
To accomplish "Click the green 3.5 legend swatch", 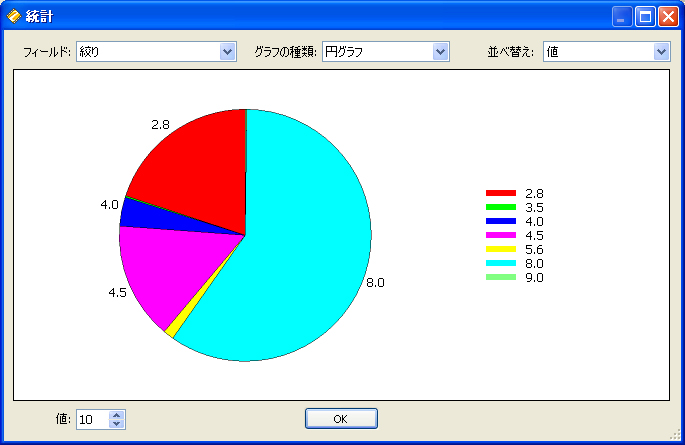I will click(x=501, y=207).
